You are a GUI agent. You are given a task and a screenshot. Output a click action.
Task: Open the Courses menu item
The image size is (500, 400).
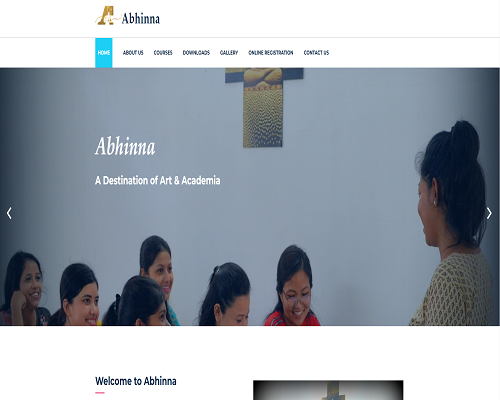tap(163, 53)
